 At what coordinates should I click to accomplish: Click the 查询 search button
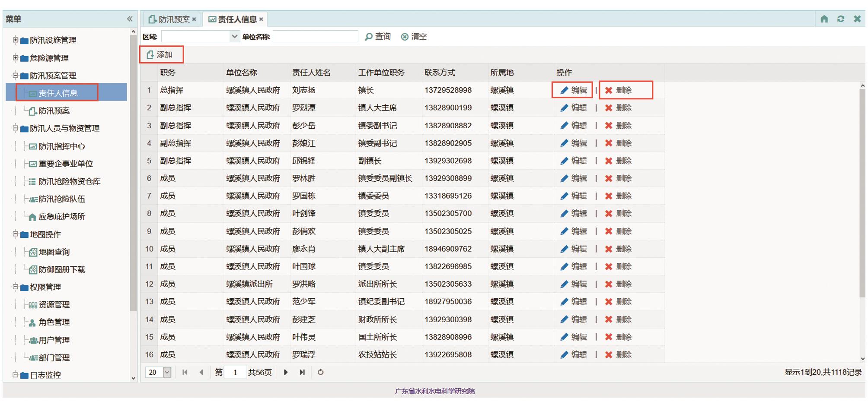click(378, 37)
